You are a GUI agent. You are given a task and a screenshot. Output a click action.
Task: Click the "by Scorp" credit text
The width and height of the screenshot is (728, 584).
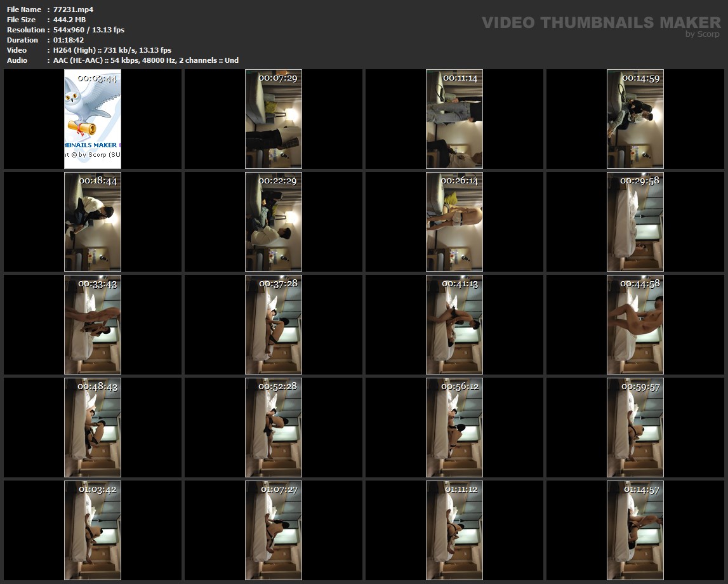pyautogui.click(x=702, y=34)
